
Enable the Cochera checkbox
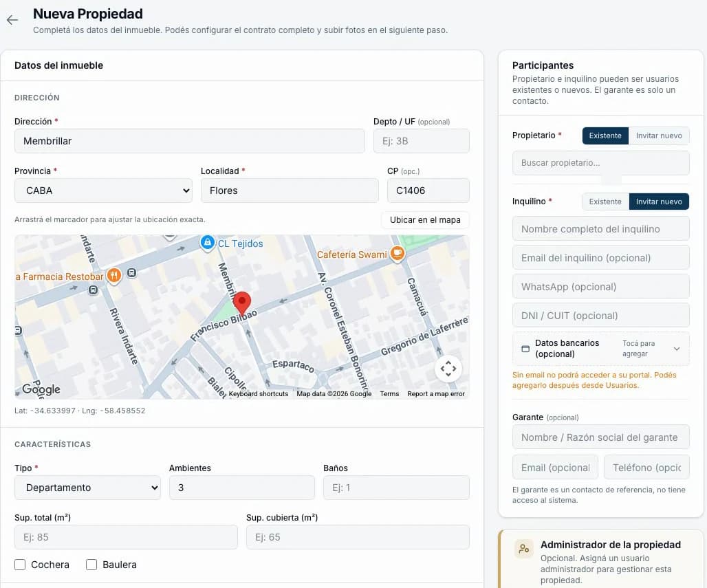coord(20,565)
